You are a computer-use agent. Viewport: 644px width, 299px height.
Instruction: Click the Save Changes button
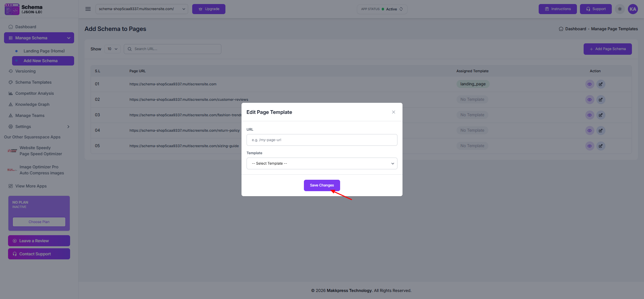322,185
